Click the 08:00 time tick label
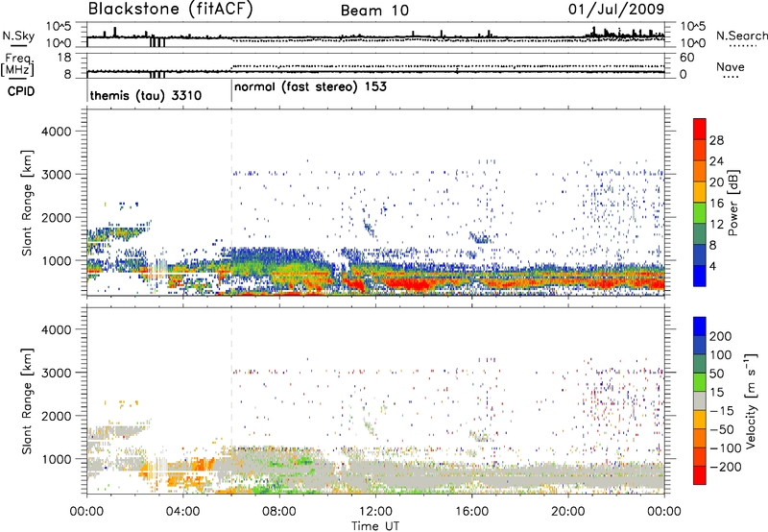 click(279, 512)
